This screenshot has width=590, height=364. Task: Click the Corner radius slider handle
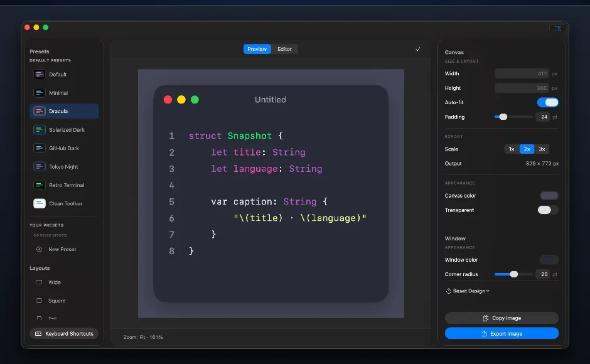(x=514, y=274)
